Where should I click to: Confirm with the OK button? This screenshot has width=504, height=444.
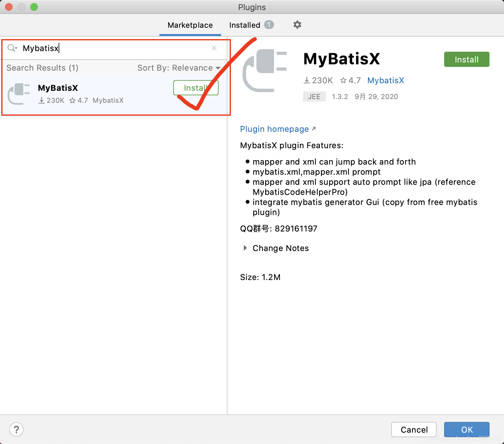(467, 429)
